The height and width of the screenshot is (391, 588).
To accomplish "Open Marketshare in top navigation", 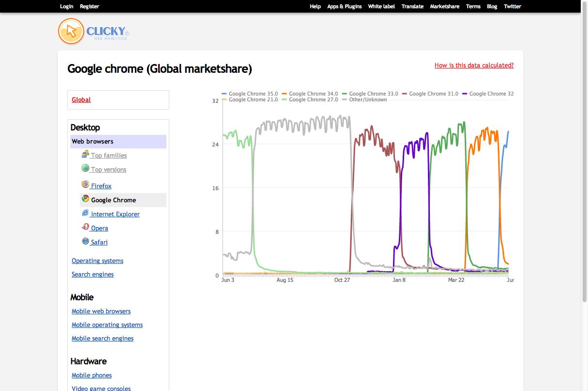I will coord(444,6).
